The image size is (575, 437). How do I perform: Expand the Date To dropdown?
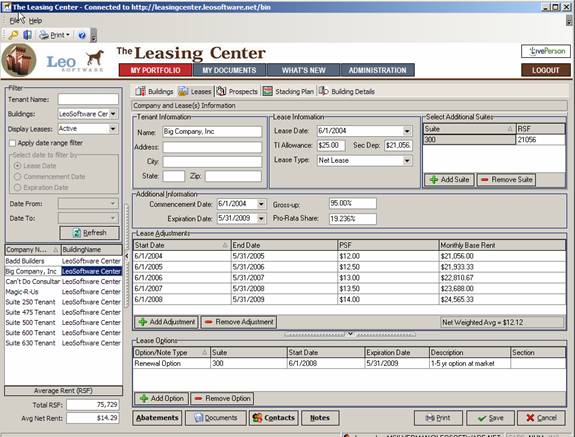point(113,218)
